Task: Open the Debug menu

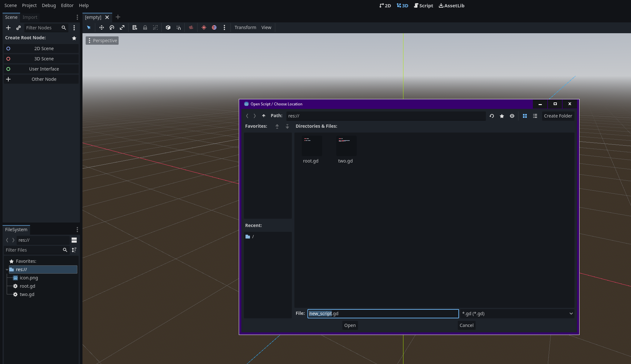Action: 49,5
